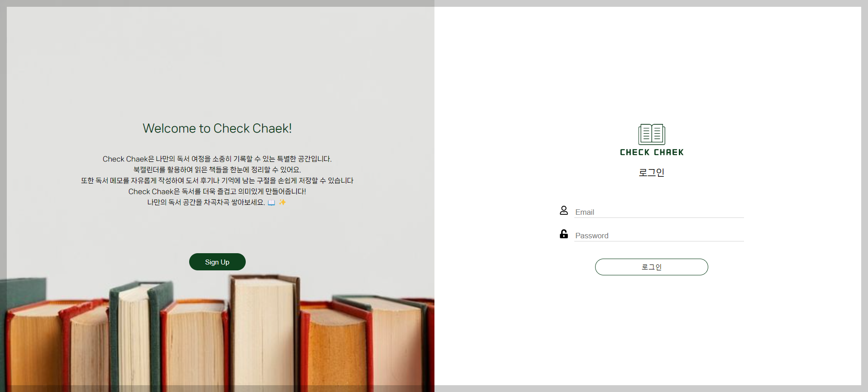Click the sparkle emoji after the description
The image size is (868, 392).
(282, 202)
